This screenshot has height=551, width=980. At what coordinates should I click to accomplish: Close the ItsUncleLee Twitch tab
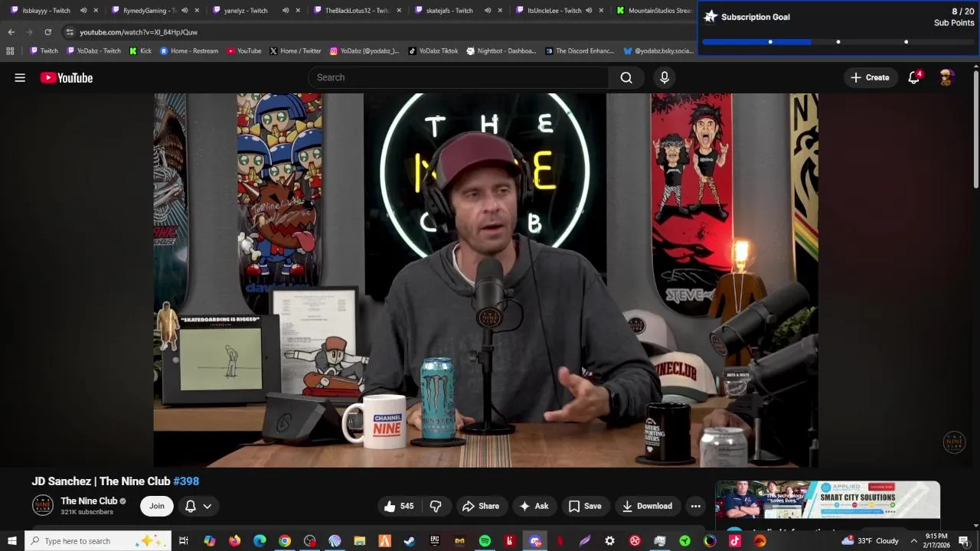[x=601, y=11]
